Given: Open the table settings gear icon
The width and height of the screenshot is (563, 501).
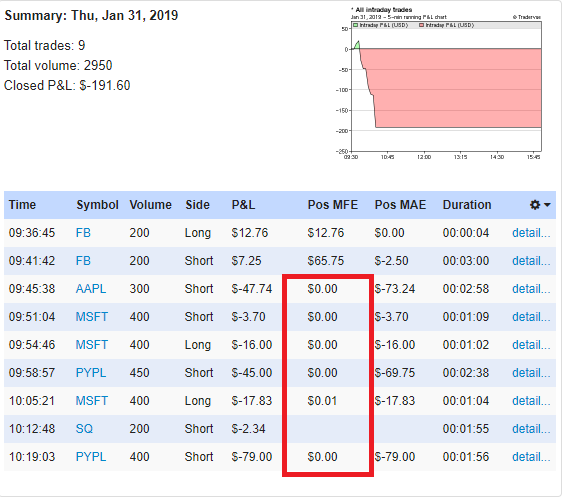Looking at the screenshot, I should [x=535, y=205].
